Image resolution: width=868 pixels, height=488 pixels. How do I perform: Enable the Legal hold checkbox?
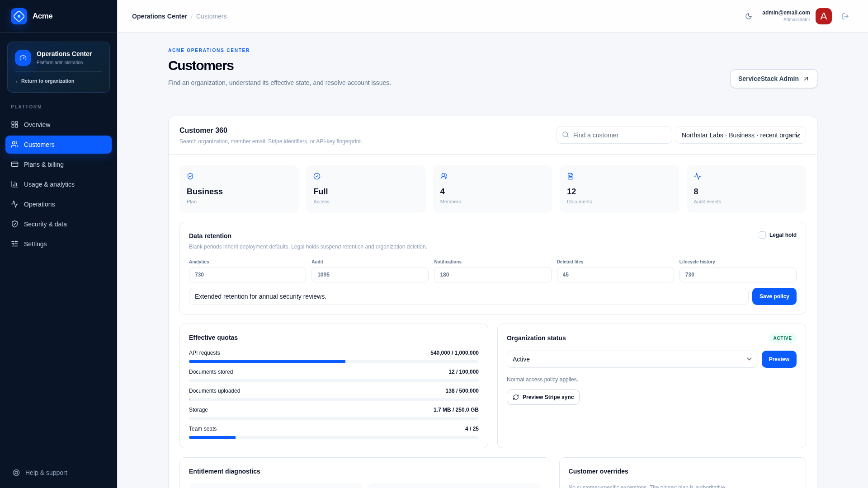[x=762, y=235]
